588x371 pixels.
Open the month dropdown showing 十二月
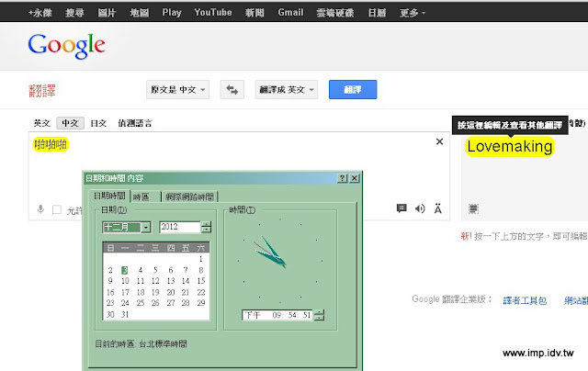[x=146, y=227]
